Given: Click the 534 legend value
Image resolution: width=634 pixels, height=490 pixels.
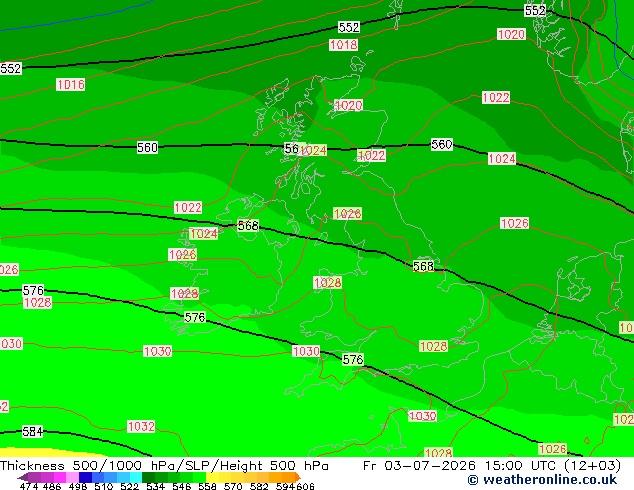Looking at the screenshot, I should point(155,486).
